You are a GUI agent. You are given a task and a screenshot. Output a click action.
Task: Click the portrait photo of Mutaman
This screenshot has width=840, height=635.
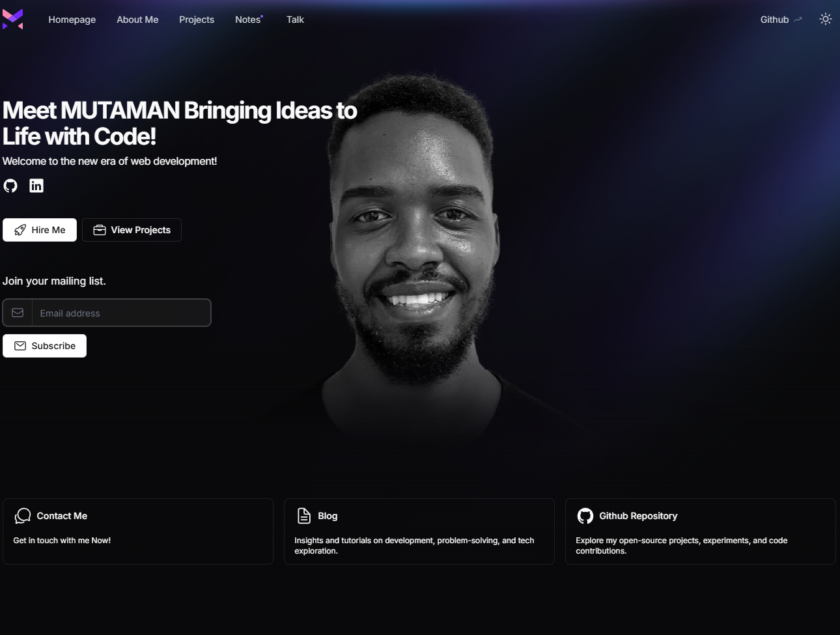417,261
